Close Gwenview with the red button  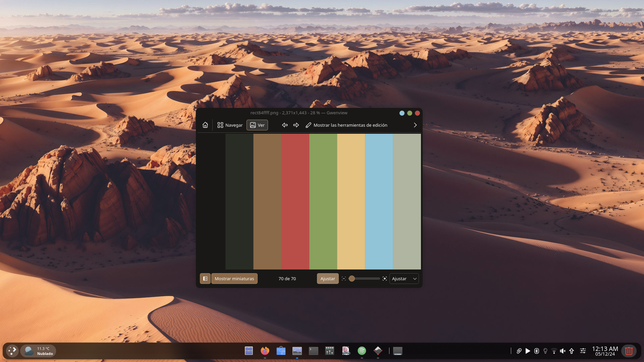[417, 113]
